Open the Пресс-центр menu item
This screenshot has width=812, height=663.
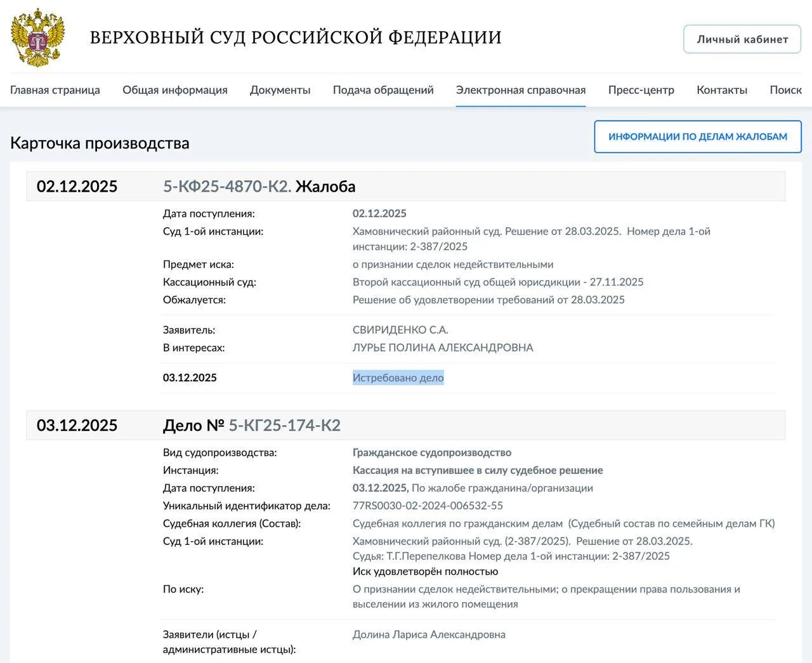point(641,90)
